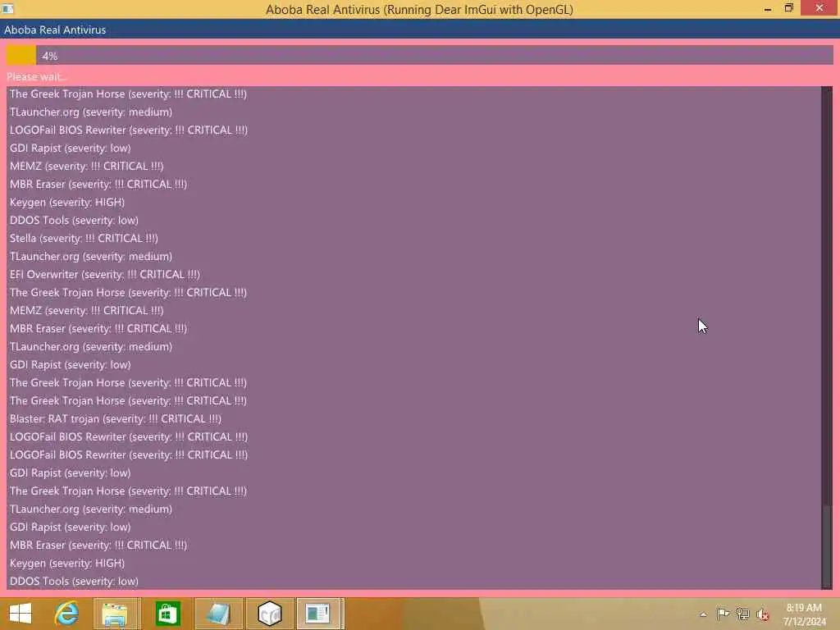The image size is (840, 630).
Task: Open the white cube app on the taskbar
Action: pos(269,614)
